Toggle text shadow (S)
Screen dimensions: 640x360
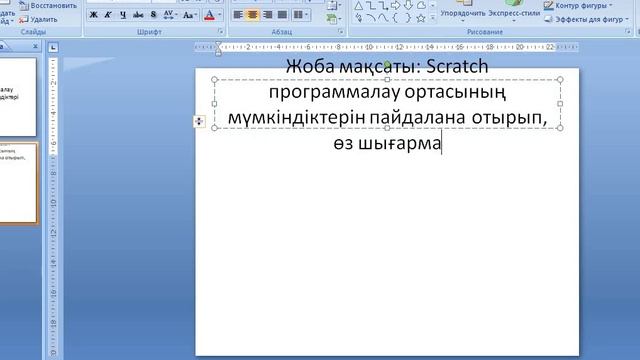[x=153, y=15]
